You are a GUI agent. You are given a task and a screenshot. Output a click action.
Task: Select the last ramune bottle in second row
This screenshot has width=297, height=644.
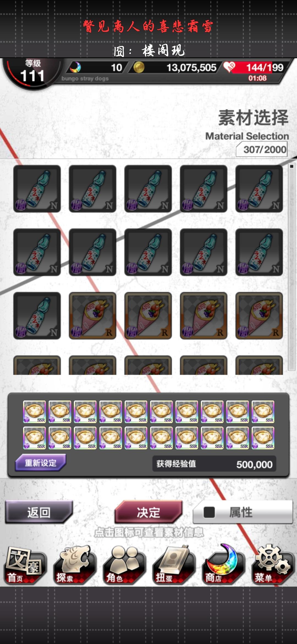pos(259,252)
